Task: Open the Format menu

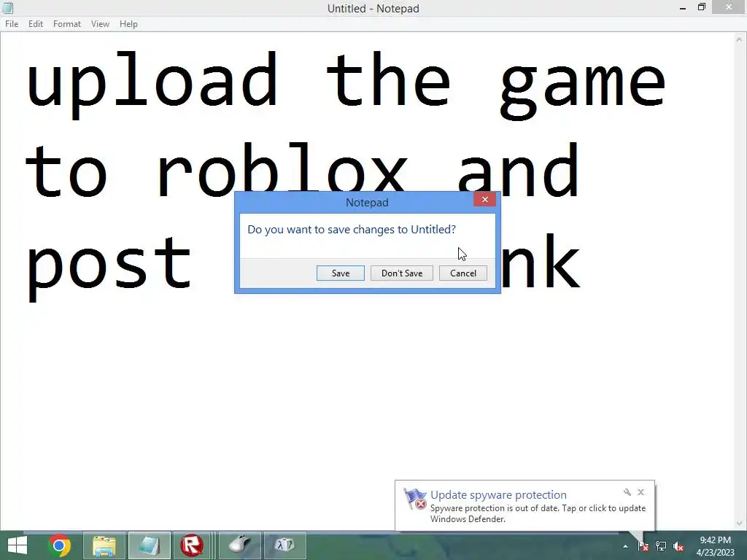Action: 66,24
